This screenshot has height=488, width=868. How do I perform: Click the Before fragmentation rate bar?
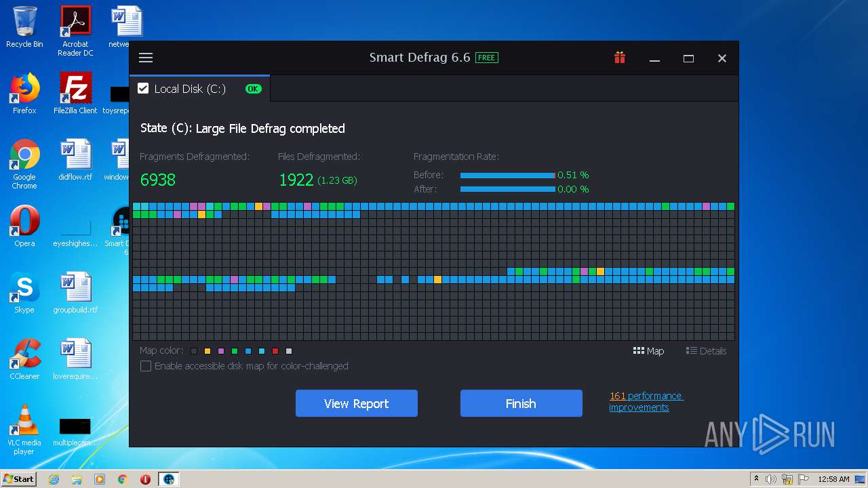pos(508,176)
